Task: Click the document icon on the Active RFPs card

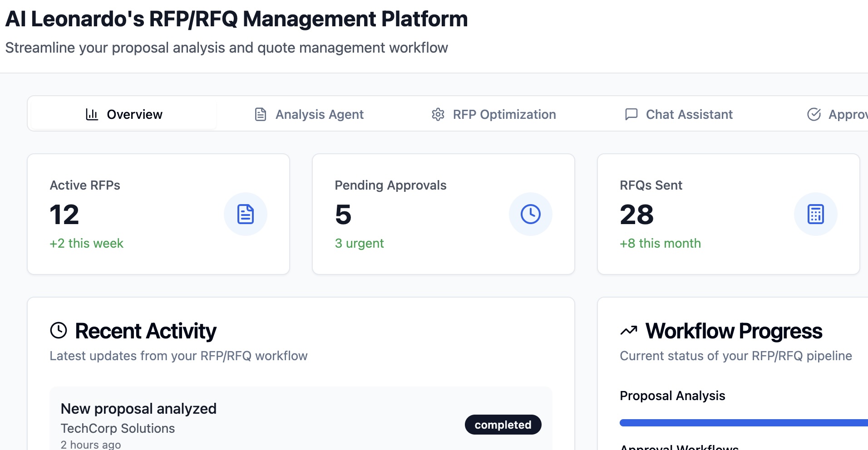Action: click(x=245, y=214)
